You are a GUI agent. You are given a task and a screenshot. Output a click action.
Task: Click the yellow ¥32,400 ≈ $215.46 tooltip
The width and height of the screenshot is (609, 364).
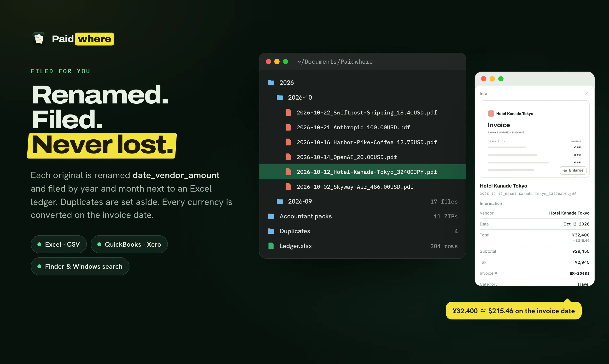[514, 311]
